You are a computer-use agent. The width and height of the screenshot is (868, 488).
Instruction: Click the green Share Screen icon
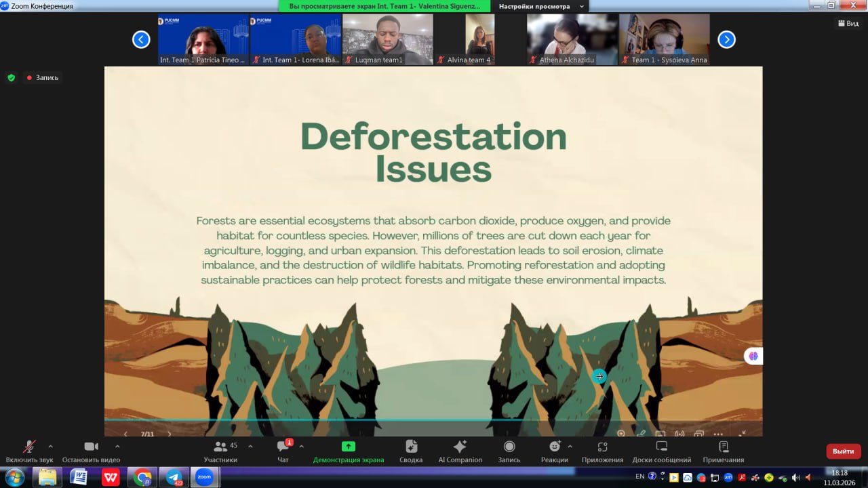(x=348, y=447)
